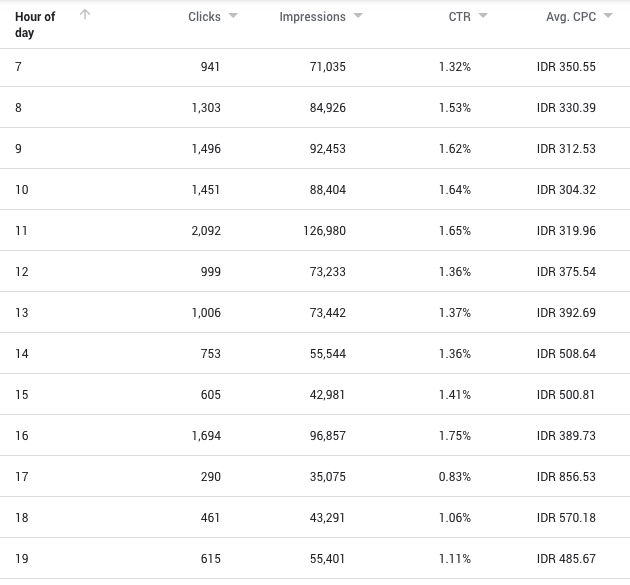Click the IDR 856.53 CPC cell
The height and width of the screenshot is (585, 630).
pos(566,477)
